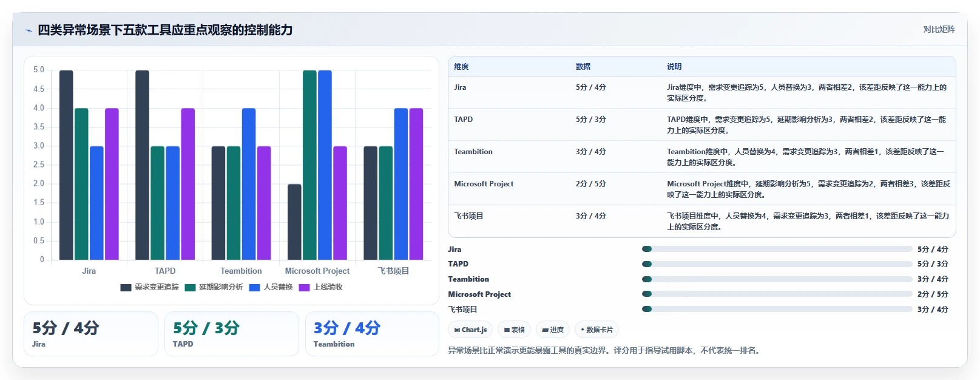Click the dark 需求变更追踪 bar for TAPD
The width and height of the screenshot is (980, 380).
(x=142, y=165)
